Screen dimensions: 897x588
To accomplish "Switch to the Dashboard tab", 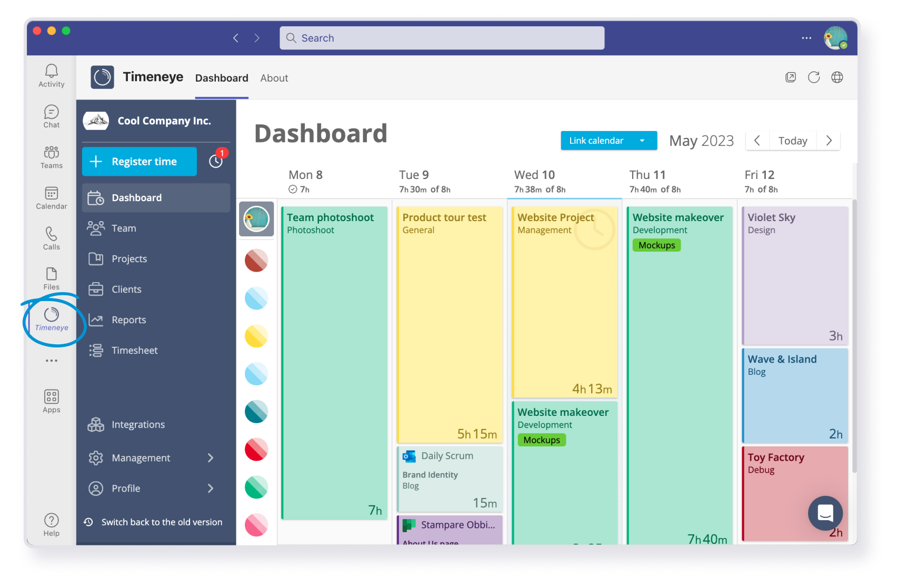I will pyautogui.click(x=222, y=78).
